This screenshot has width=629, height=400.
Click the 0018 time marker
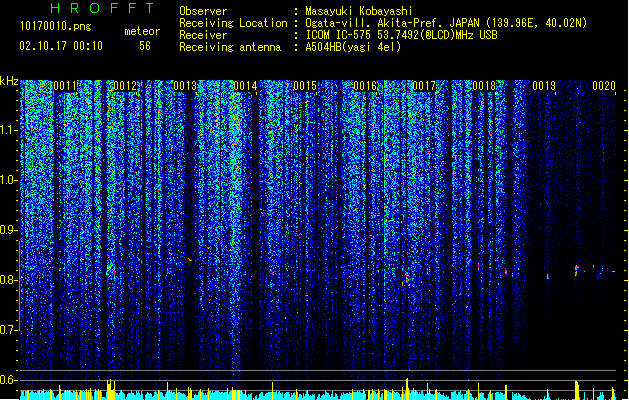(484, 86)
